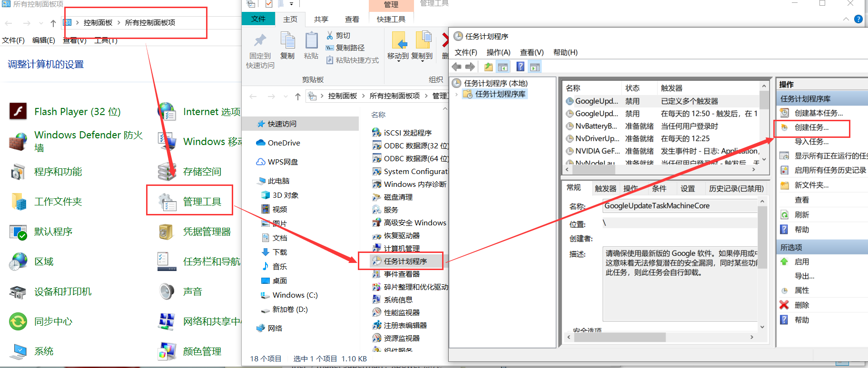The height and width of the screenshot is (368, 868).
Task: Switch to 历史记录(已禁用) tab
Action: pos(736,189)
